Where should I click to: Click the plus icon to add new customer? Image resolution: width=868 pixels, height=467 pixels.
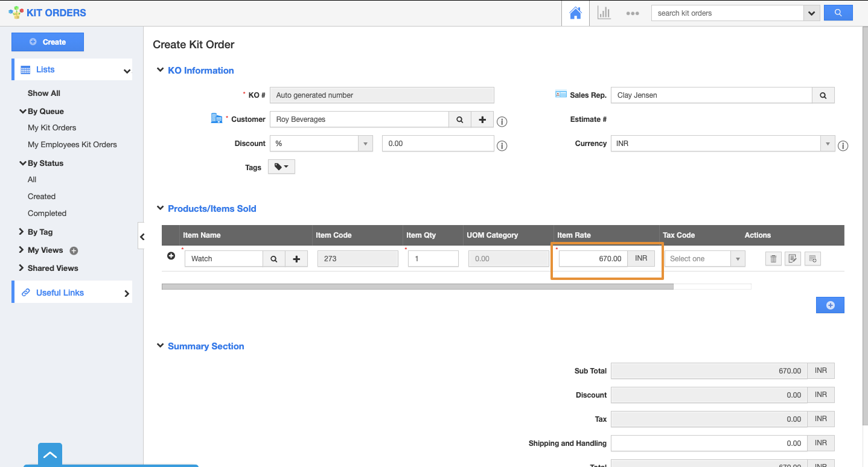tap(482, 119)
